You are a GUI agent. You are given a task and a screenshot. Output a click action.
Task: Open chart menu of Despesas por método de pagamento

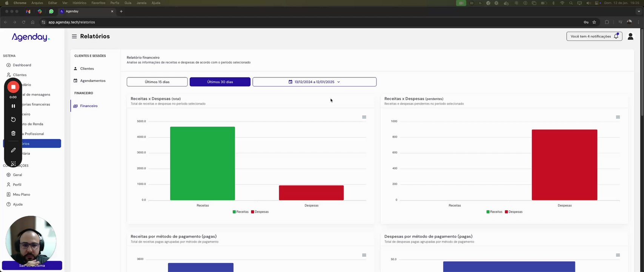pos(618,255)
